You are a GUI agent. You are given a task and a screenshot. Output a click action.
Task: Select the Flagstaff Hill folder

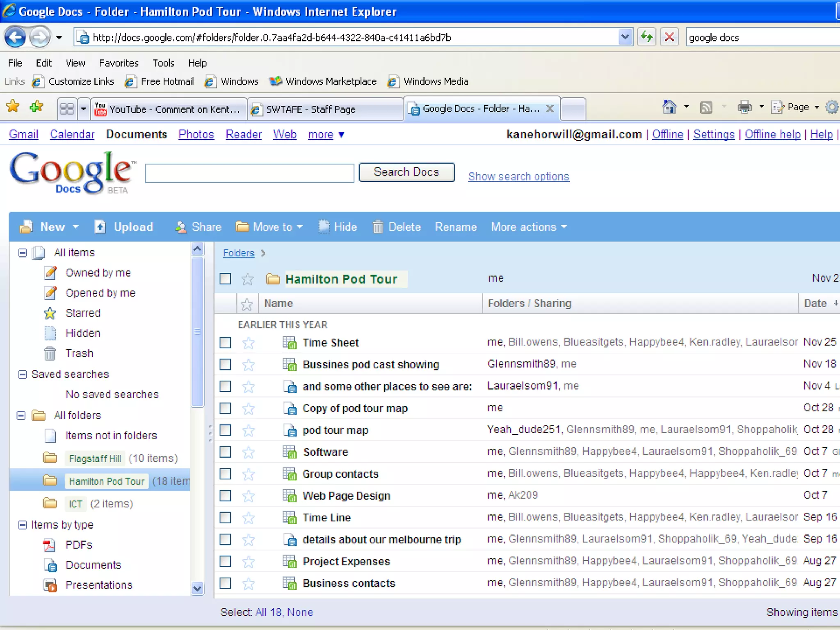[95, 458]
